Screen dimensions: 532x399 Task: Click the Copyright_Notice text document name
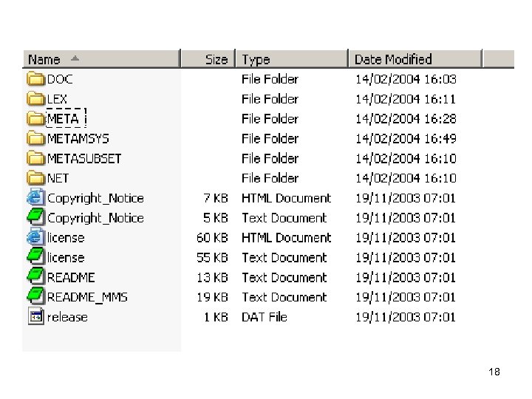95,218
